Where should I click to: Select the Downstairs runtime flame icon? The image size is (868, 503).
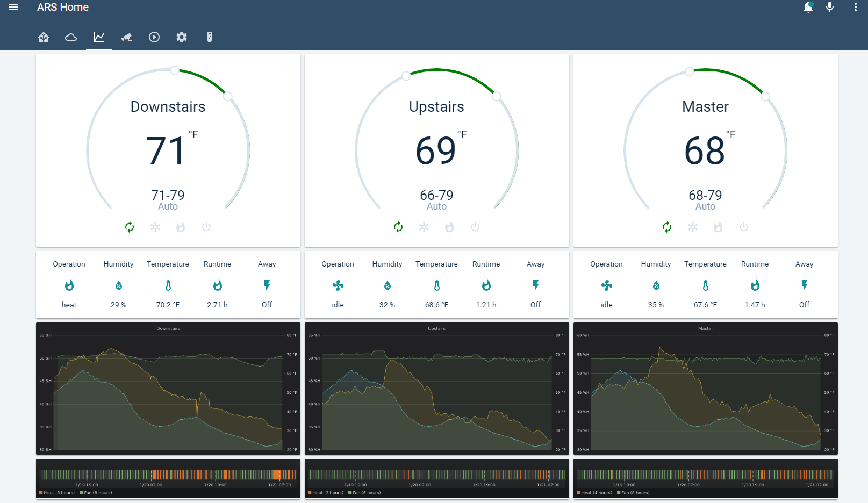[x=217, y=285]
